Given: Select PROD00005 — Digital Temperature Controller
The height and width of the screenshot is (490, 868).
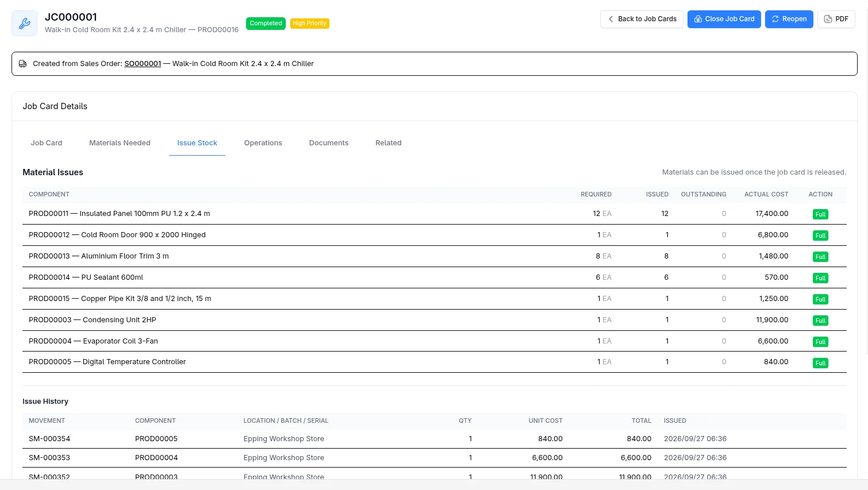Looking at the screenshot, I should tap(107, 362).
